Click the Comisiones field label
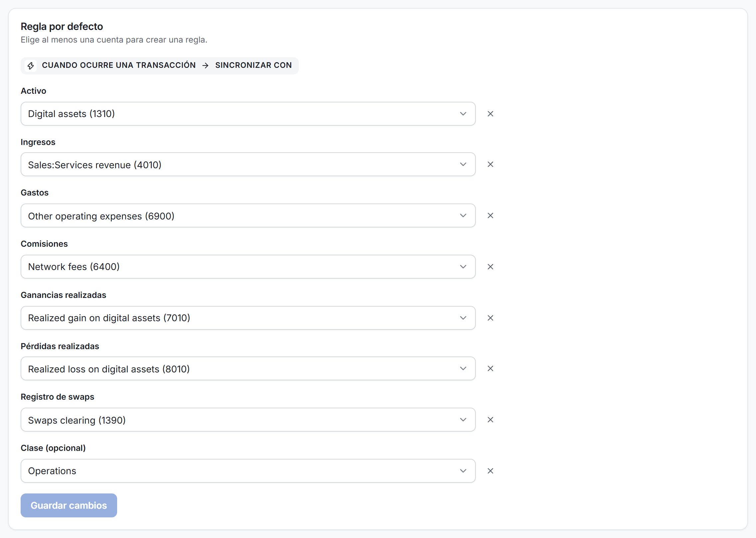Screen dimensions: 756x538 click(44, 244)
